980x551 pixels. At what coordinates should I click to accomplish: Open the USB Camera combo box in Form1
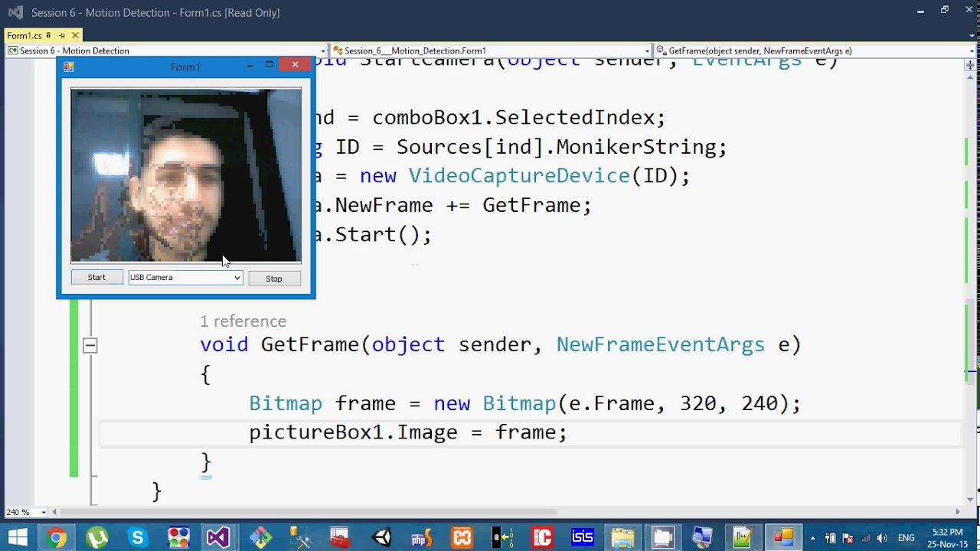point(185,278)
